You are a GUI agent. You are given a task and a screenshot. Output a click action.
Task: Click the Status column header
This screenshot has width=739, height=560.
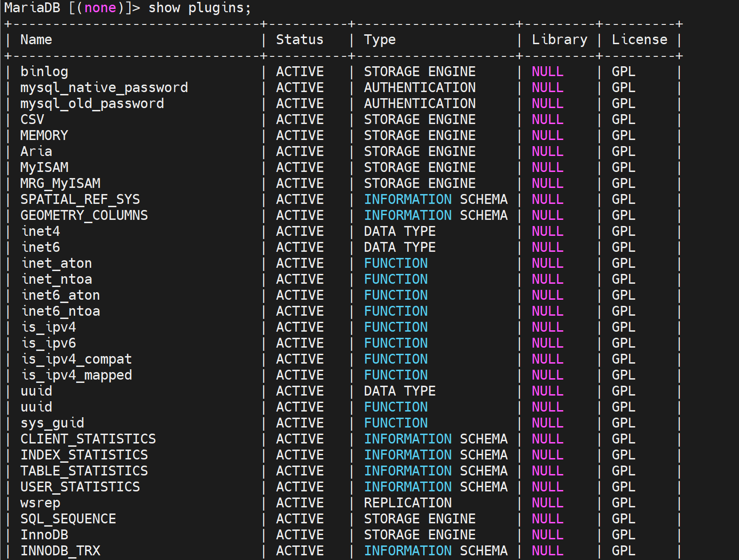[x=299, y=40]
